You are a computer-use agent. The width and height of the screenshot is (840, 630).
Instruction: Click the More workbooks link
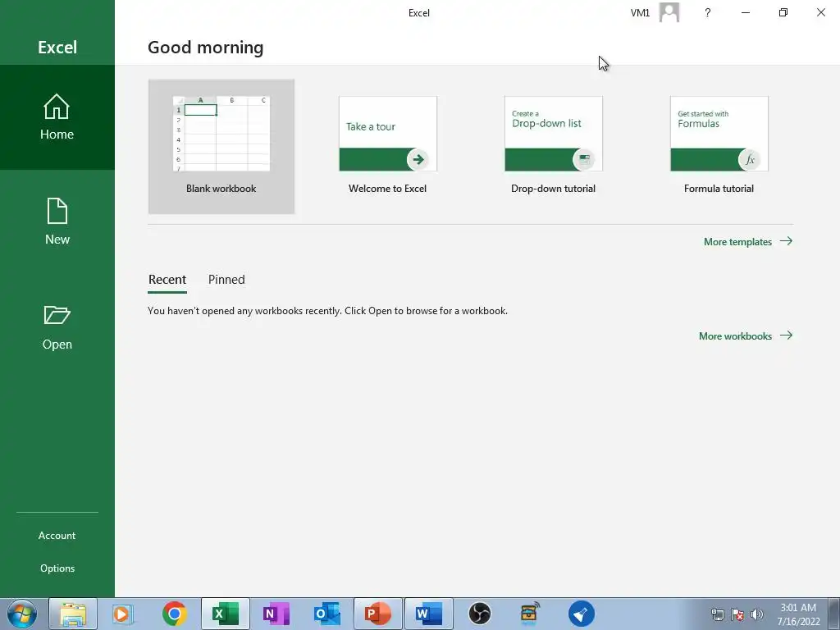pos(745,336)
